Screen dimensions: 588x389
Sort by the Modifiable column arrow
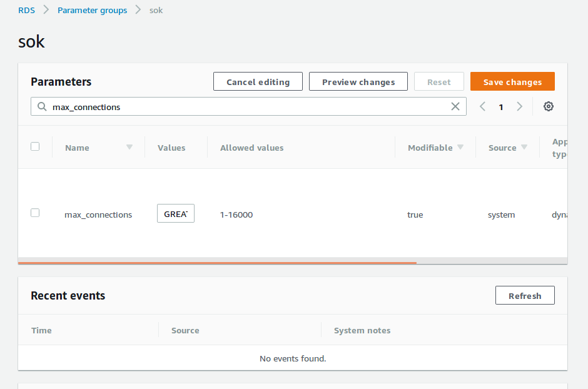coord(460,148)
